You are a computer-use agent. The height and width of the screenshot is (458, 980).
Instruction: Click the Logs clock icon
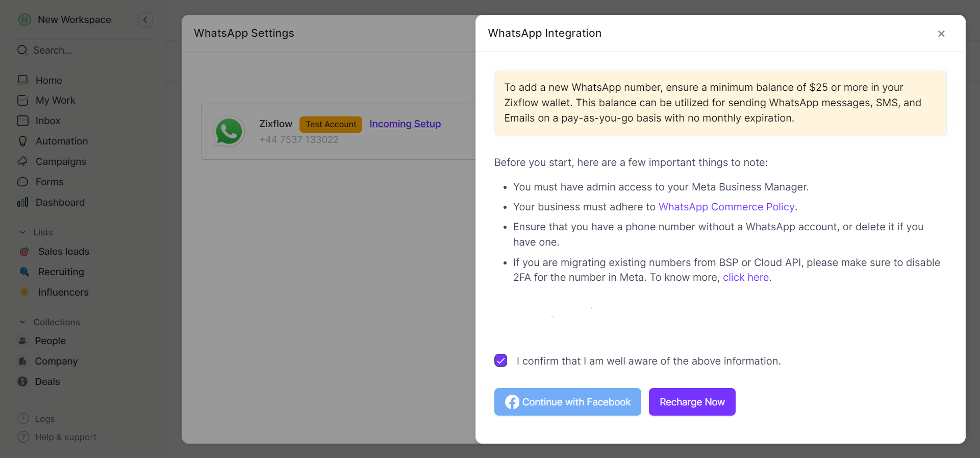(x=23, y=418)
